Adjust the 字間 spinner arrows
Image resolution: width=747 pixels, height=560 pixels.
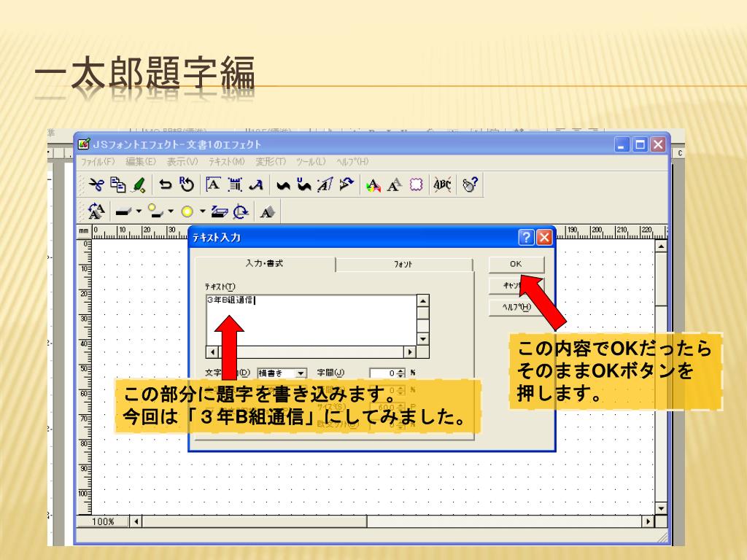click(401, 373)
